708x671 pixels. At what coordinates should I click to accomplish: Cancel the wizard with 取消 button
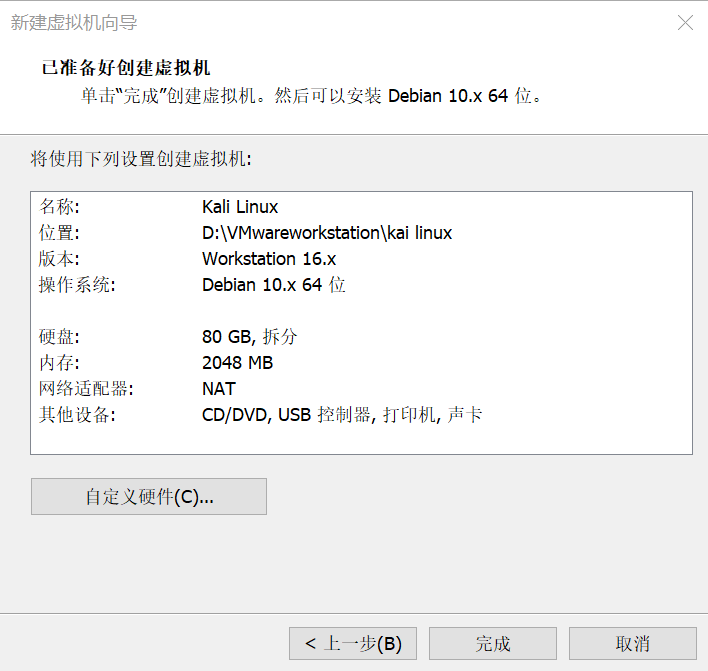(x=633, y=643)
